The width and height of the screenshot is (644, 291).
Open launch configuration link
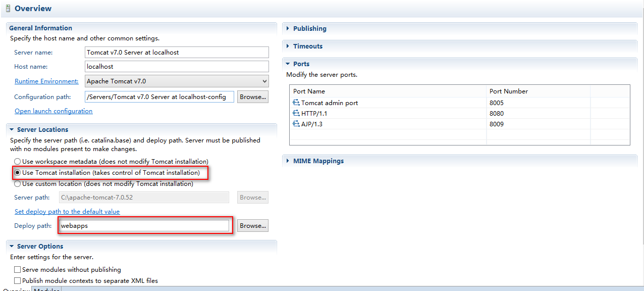(53, 111)
